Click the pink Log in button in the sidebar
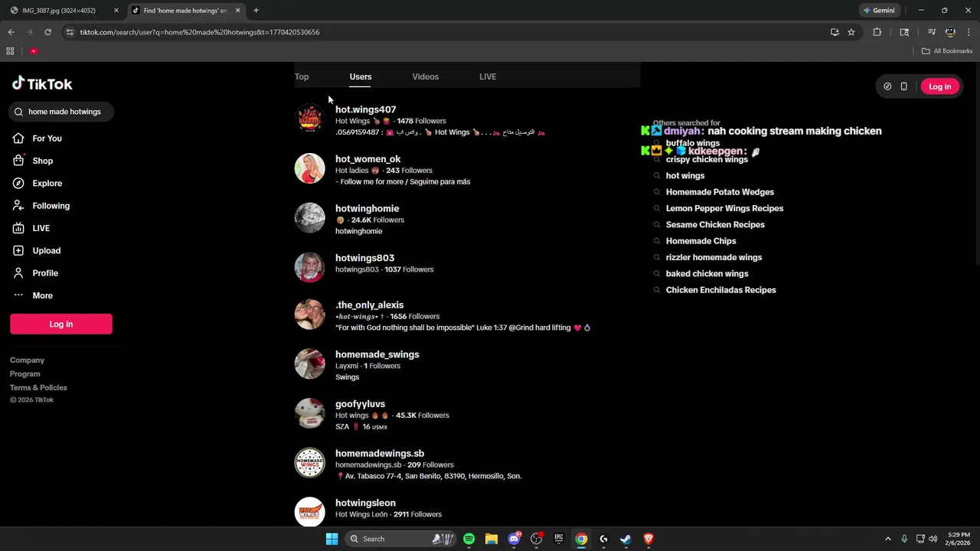The image size is (980, 551). [61, 324]
